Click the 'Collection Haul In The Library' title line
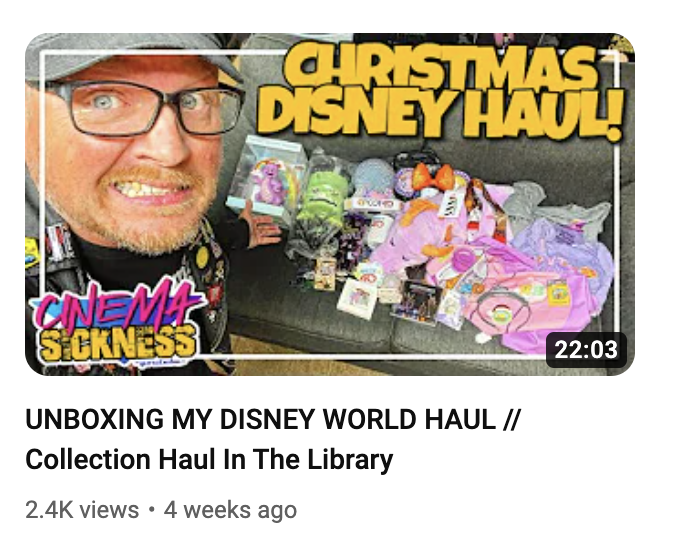The height and width of the screenshot is (558, 694). [x=209, y=459]
